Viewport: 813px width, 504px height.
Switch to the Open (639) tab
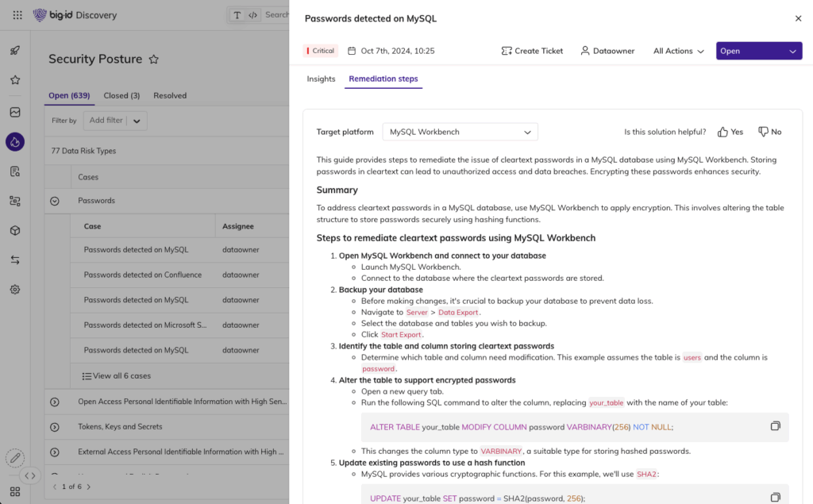[x=69, y=95]
